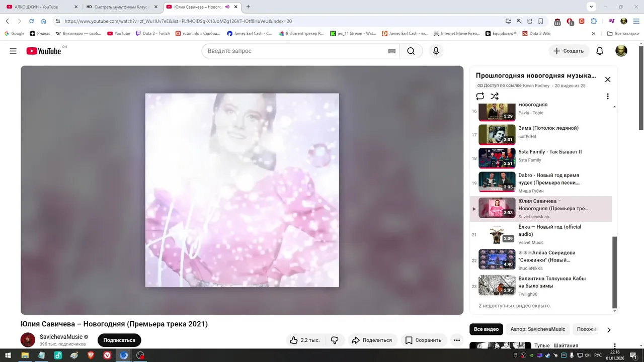Screen dimensions: 644x362
Task: Open the YouTube account avatar menu
Action: point(621,51)
